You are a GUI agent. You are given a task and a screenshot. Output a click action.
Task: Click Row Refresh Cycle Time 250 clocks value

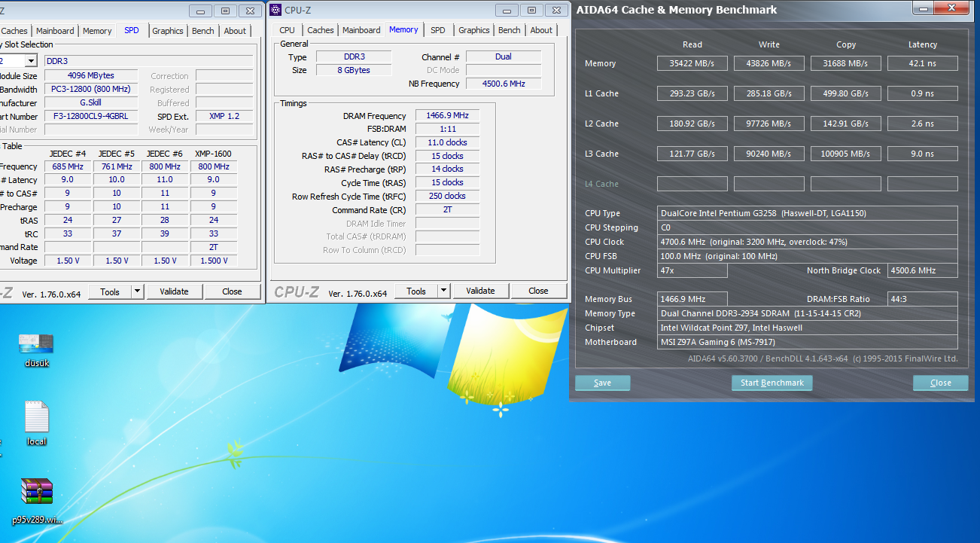447,196
